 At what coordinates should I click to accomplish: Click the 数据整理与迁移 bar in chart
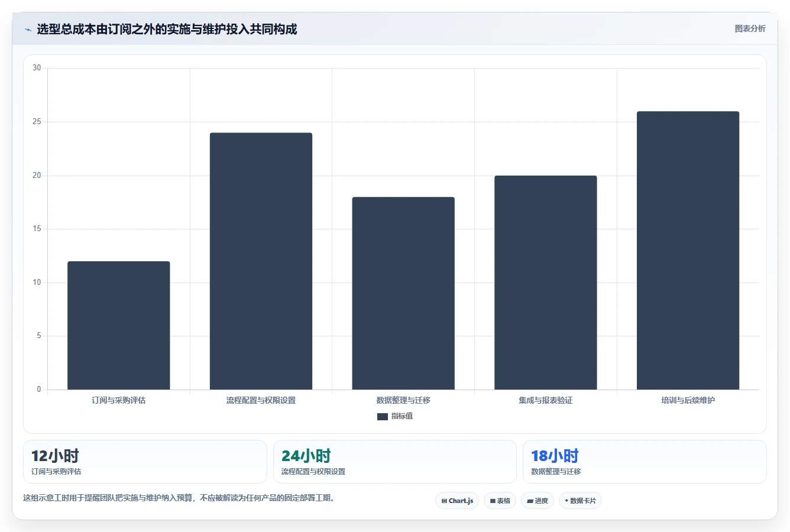pos(403,293)
